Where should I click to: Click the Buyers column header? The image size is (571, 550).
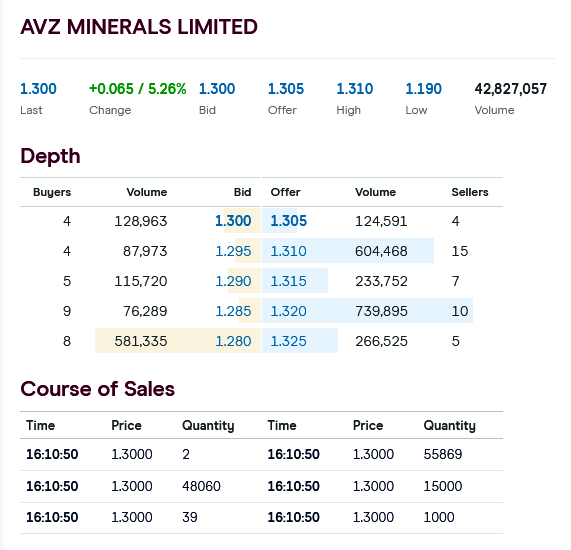(x=52, y=192)
